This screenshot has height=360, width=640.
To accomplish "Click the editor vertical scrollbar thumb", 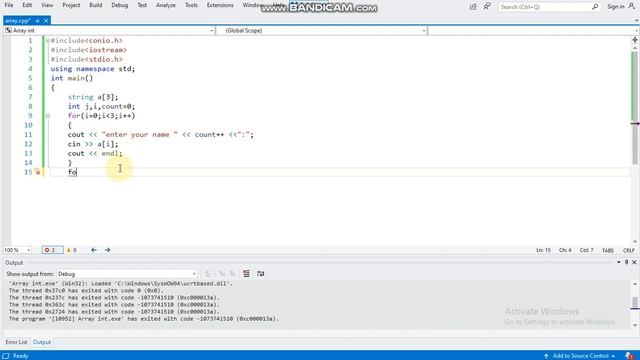I will point(635,108).
